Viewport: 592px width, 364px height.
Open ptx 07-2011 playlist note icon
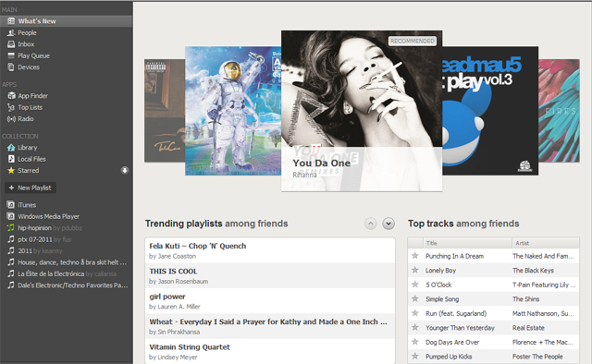tap(11, 239)
